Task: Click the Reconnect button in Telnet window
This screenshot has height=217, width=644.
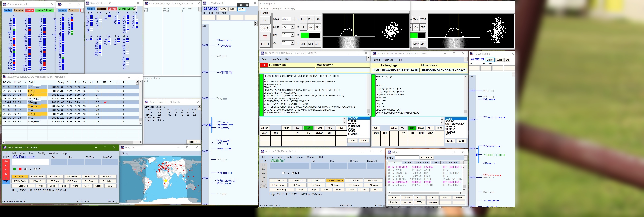Action: [x=426, y=157]
